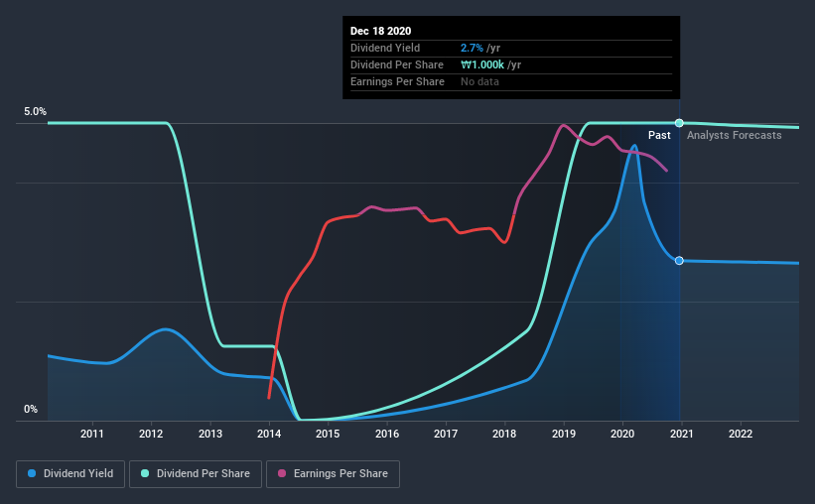Click the Analysts Forecasts label
The image size is (815, 504).
click(734, 135)
